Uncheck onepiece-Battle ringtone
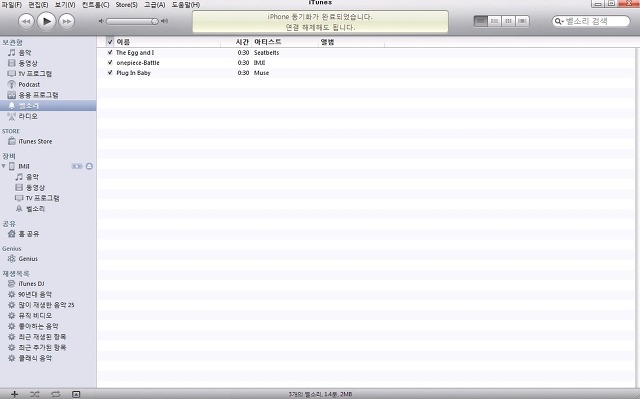The image size is (640, 399). (110, 62)
